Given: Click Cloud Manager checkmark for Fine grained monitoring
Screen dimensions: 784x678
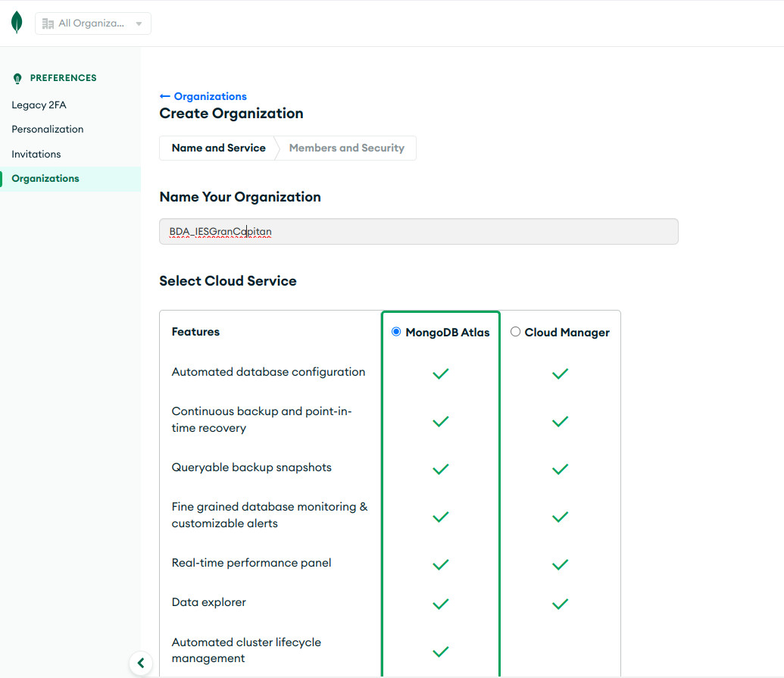Looking at the screenshot, I should click(560, 517).
